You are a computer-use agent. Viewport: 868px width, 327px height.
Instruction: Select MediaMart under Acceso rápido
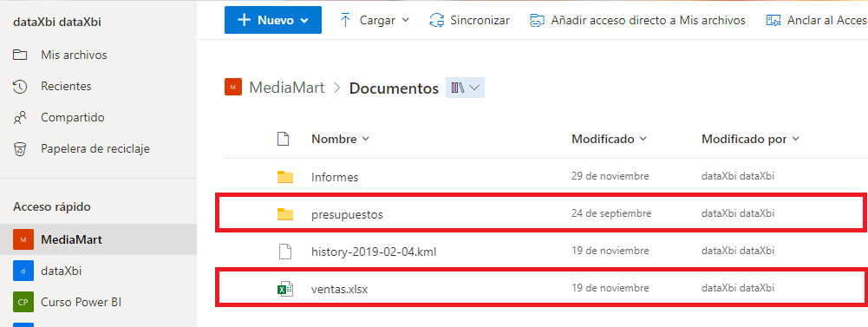click(x=98, y=239)
